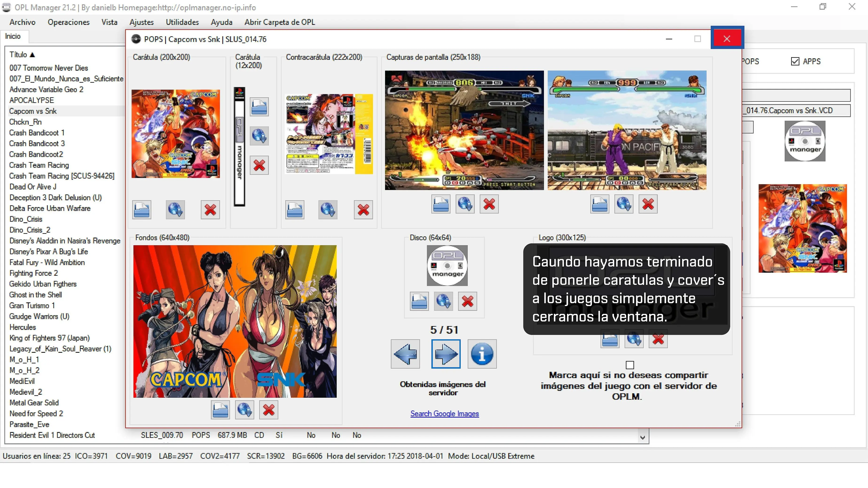Select 'Advance Variable Geo 2' in game list

click(46, 89)
